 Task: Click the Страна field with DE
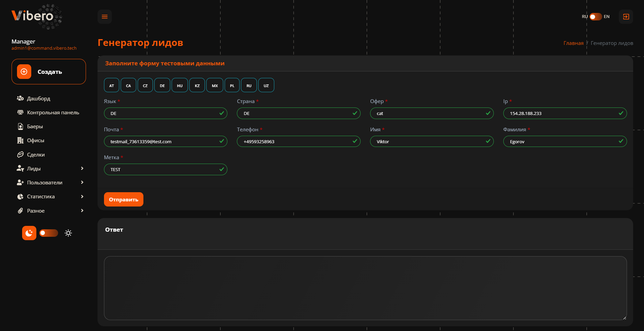coord(298,113)
